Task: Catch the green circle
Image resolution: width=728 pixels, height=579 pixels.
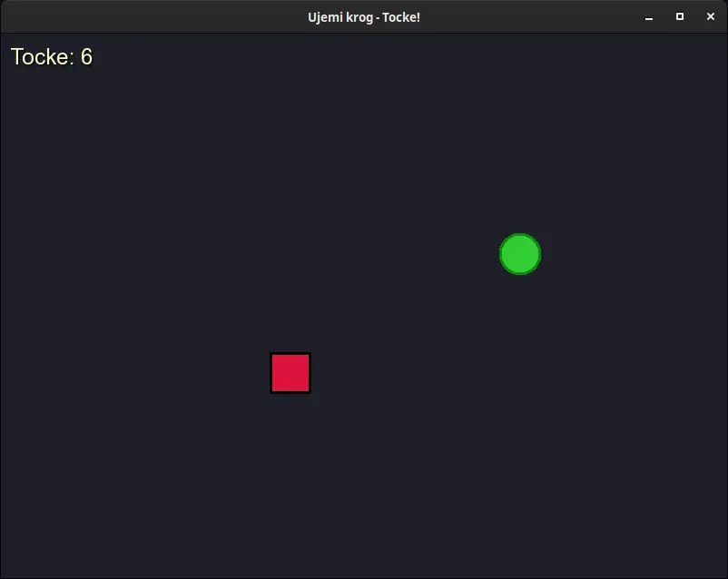Action: coord(520,254)
